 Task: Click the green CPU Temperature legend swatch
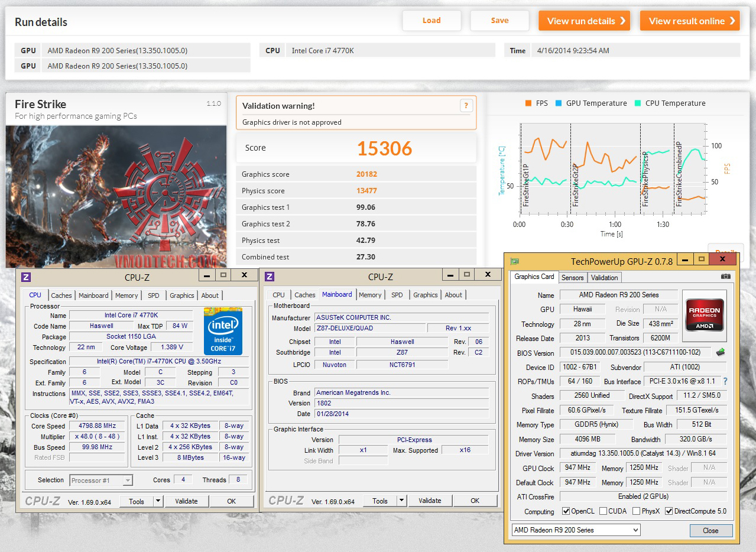coord(637,103)
